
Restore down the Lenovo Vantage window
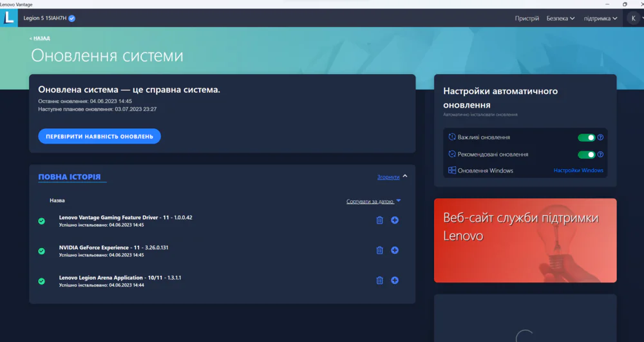[x=625, y=4]
